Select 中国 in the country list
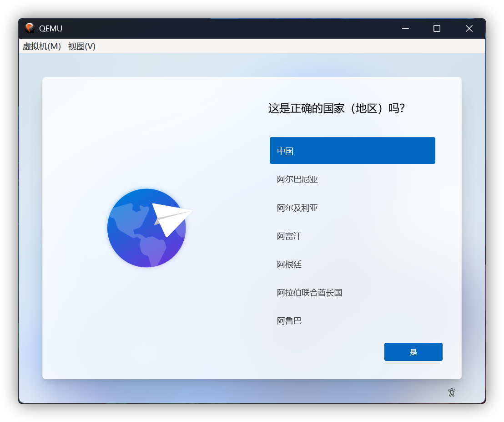This screenshot has width=504, height=422. 352,151
